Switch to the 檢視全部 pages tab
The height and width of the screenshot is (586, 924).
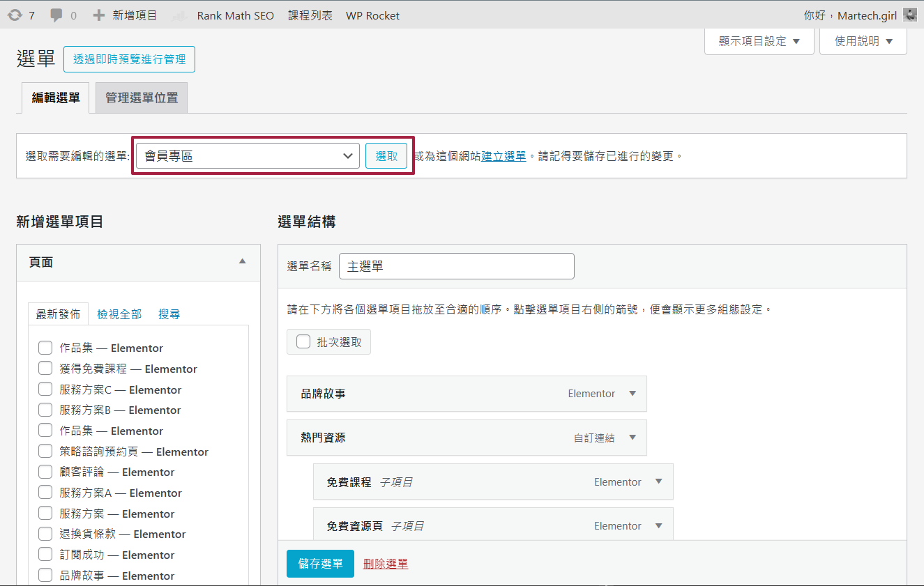(119, 314)
